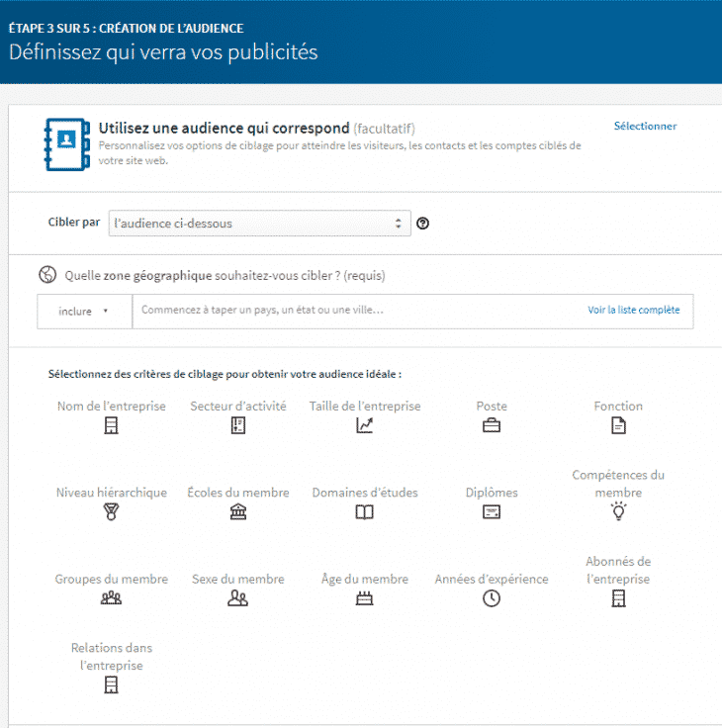
Task: Open Voir la liste complète link
Action: [633, 311]
